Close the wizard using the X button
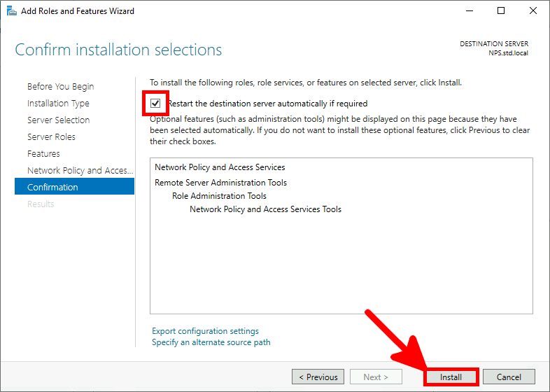This screenshot has width=550, height=392. [x=533, y=10]
